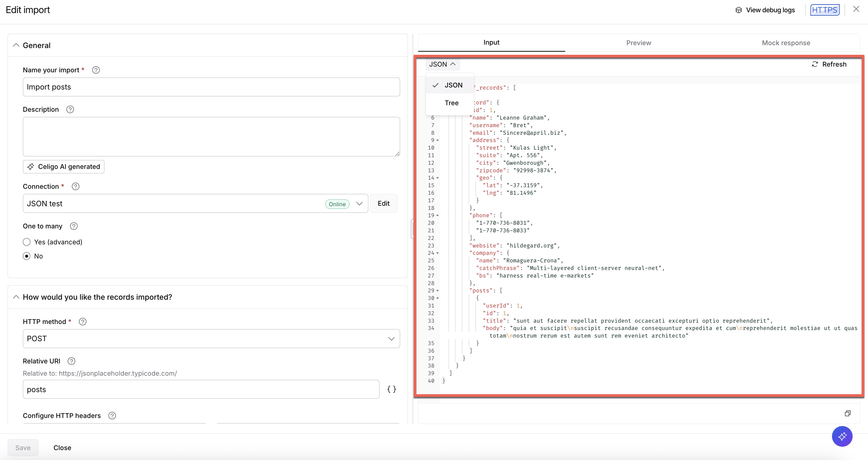The height and width of the screenshot is (460, 868).
Task: Collapse How would you like records imported section
Action: tap(16, 297)
